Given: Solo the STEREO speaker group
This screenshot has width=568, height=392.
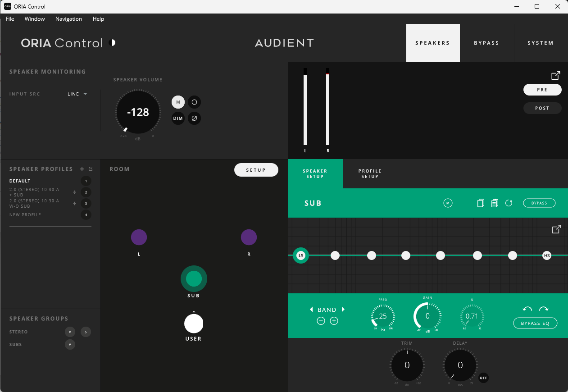Looking at the screenshot, I should click(x=86, y=332).
